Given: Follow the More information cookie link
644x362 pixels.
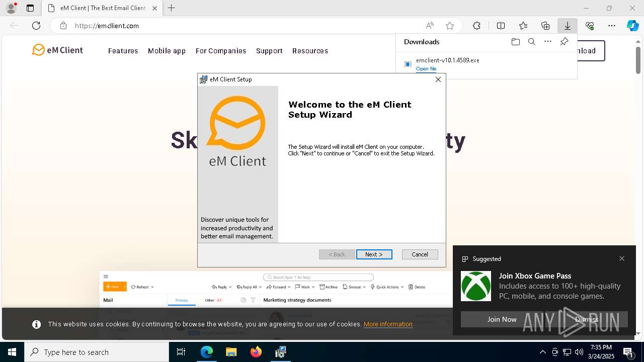Looking at the screenshot, I should click(388, 324).
